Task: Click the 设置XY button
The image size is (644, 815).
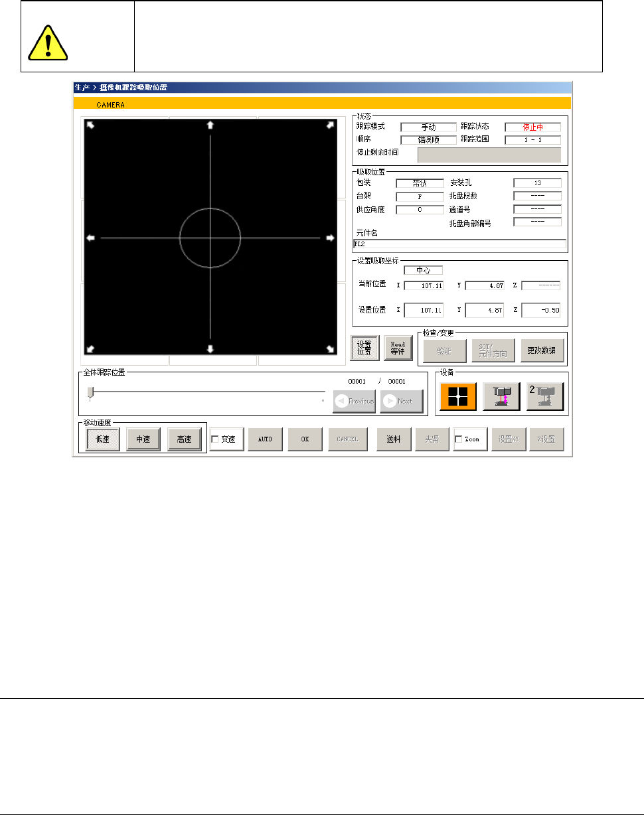Action: tap(508, 439)
